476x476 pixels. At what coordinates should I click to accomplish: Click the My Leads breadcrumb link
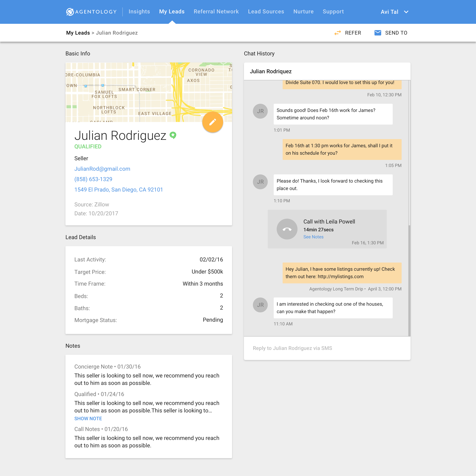(78, 33)
